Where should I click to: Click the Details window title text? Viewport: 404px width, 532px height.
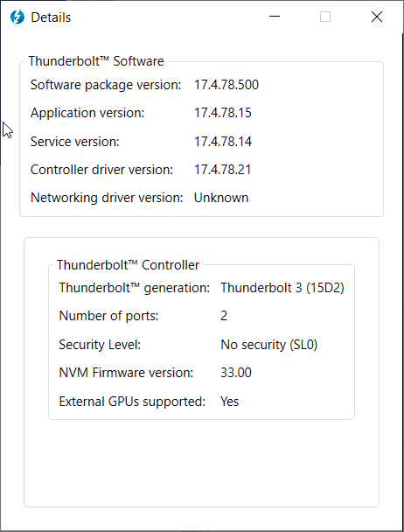click(51, 17)
